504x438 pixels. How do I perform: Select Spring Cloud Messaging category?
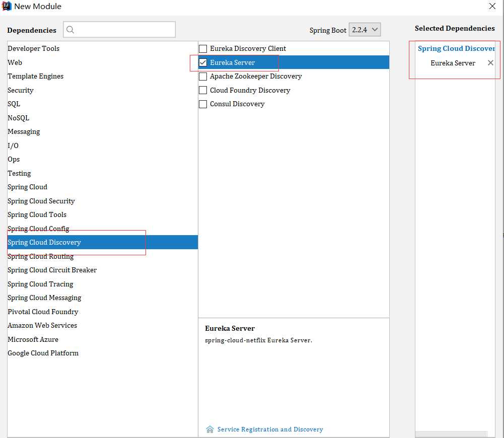tap(103, 298)
